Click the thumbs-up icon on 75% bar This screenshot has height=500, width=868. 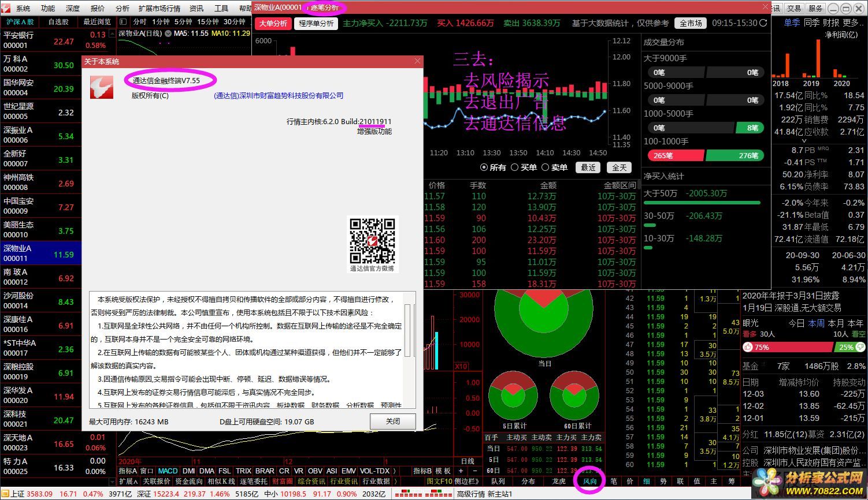click(x=748, y=347)
